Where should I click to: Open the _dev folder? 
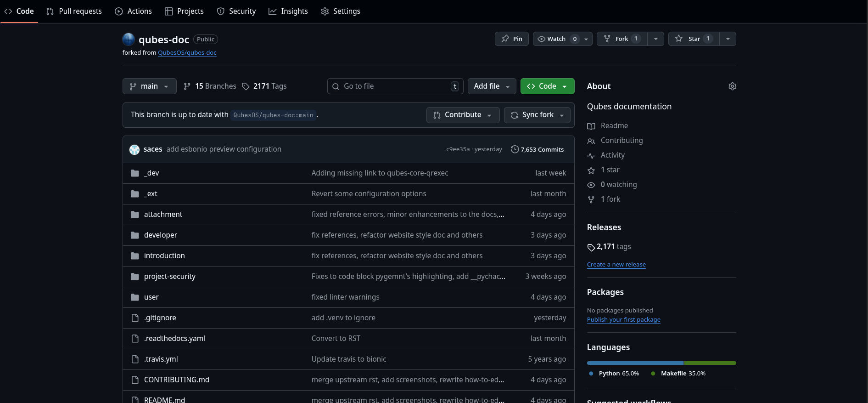pyautogui.click(x=151, y=173)
